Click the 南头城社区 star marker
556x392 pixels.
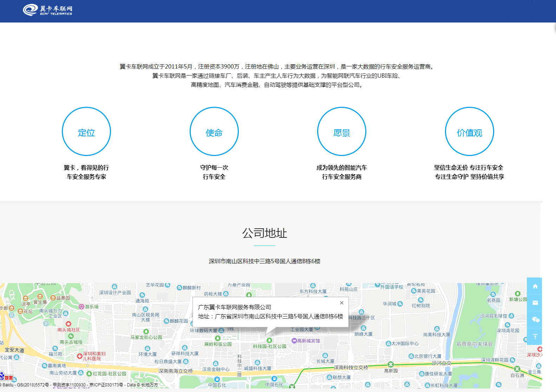(68, 324)
